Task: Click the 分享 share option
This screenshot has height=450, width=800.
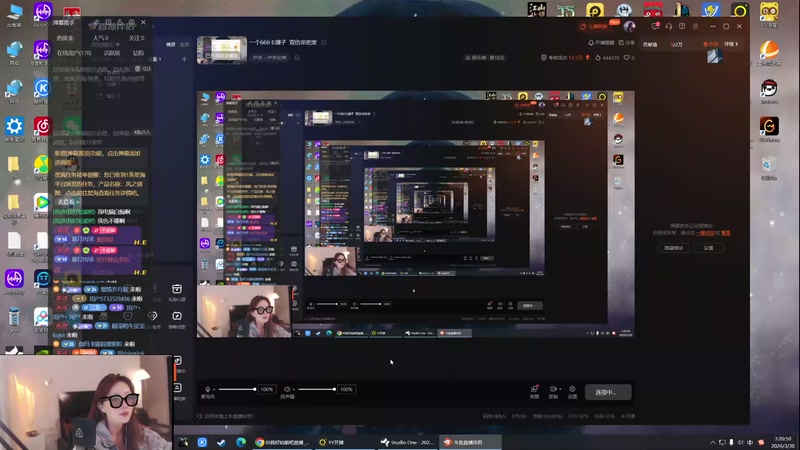Action: tap(627, 43)
